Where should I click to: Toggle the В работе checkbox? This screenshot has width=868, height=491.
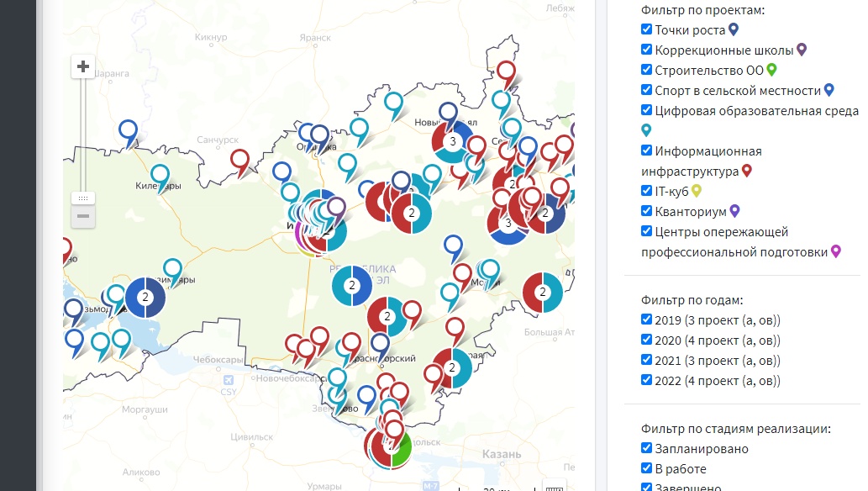pos(646,468)
